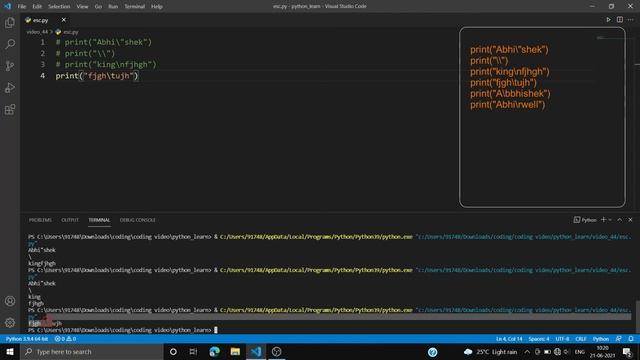Show hidden system tray icons
Viewport: 640px width, 360px height.
(x=527, y=352)
